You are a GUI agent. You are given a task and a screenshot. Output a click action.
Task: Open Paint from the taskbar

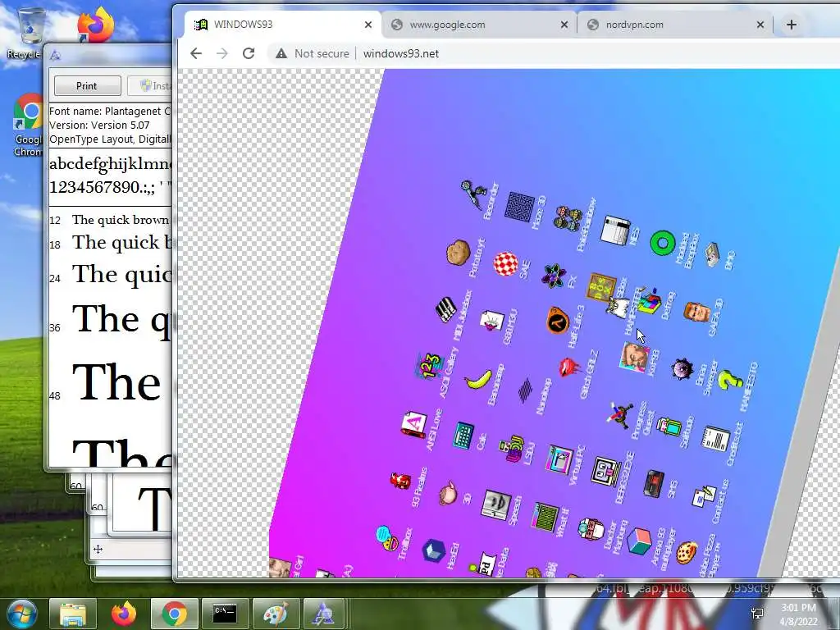pos(276,614)
